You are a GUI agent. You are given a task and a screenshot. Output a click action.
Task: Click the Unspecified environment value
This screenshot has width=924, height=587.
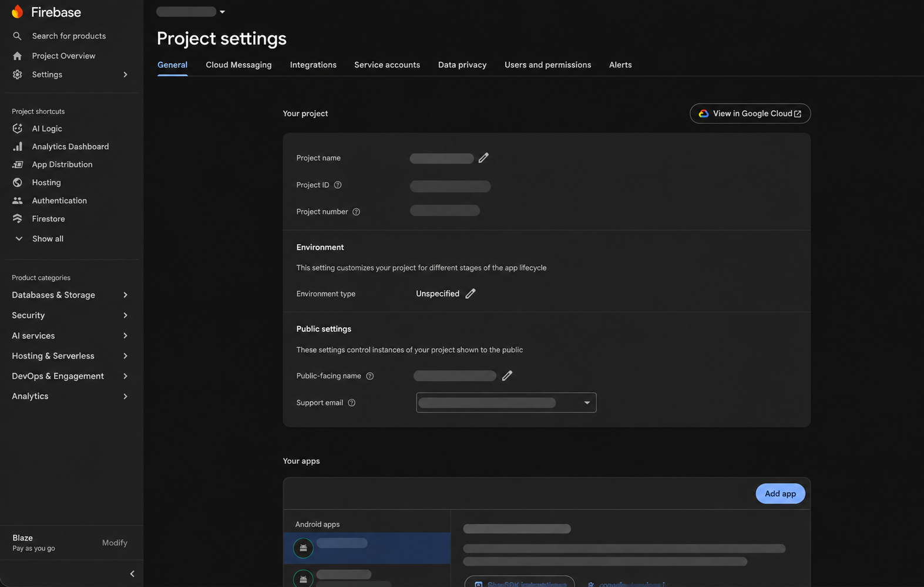(438, 293)
